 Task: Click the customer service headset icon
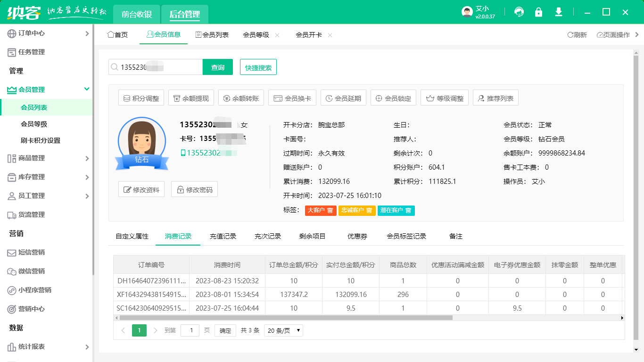[519, 12]
